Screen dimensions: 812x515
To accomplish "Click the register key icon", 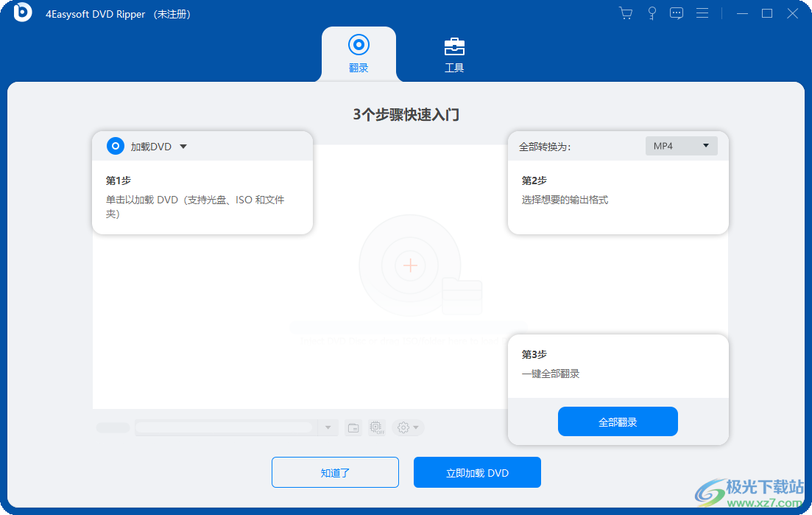I will click(x=652, y=14).
